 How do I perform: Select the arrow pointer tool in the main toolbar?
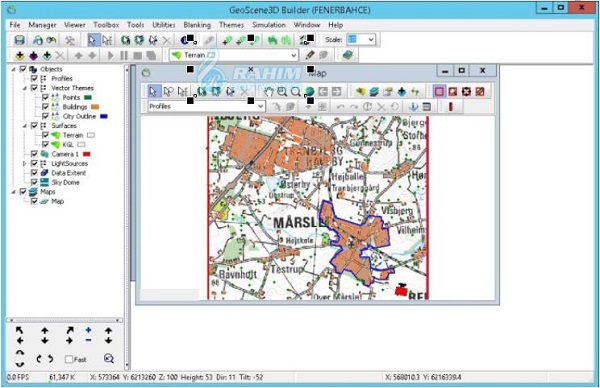click(93, 40)
